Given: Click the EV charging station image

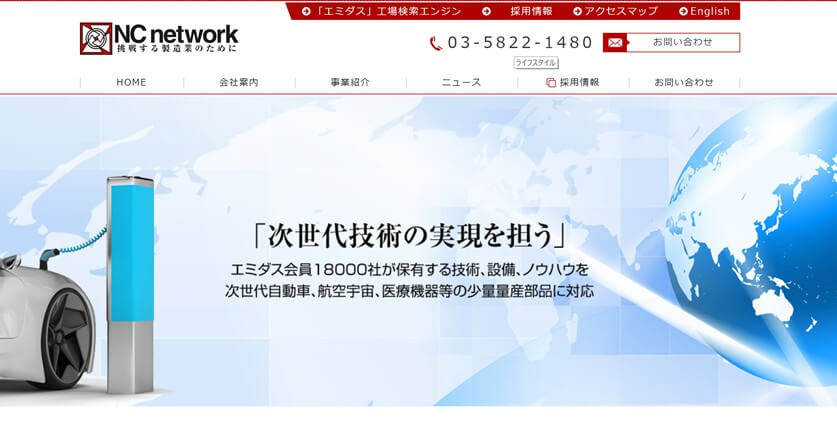Looking at the screenshot, I should click(130, 285).
